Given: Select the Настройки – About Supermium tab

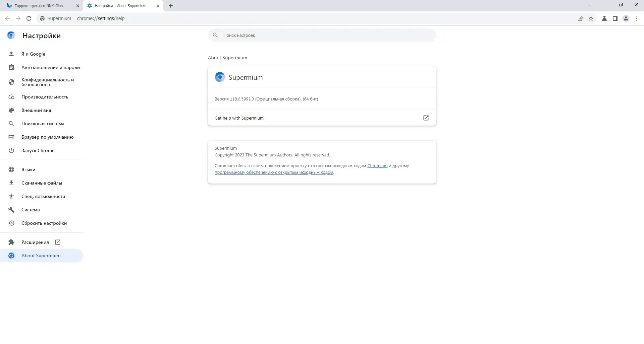Looking at the screenshot, I should pos(123,6).
